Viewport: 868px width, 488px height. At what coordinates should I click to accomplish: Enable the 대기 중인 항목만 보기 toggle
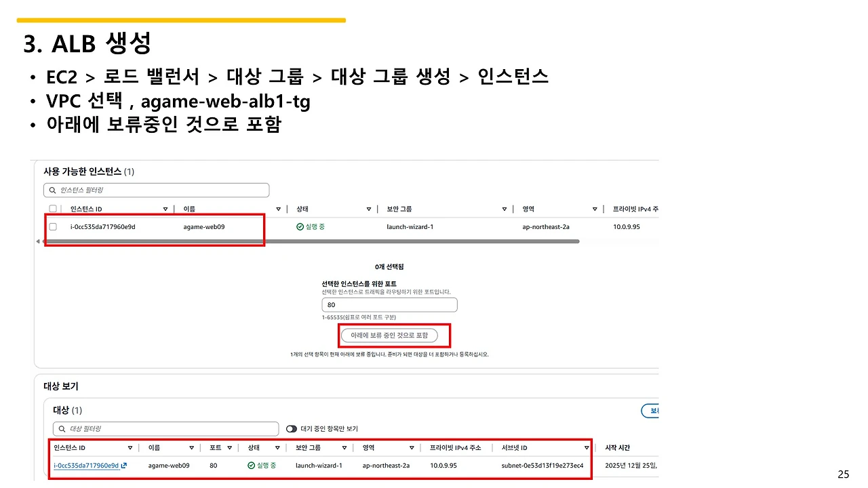pos(292,428)
